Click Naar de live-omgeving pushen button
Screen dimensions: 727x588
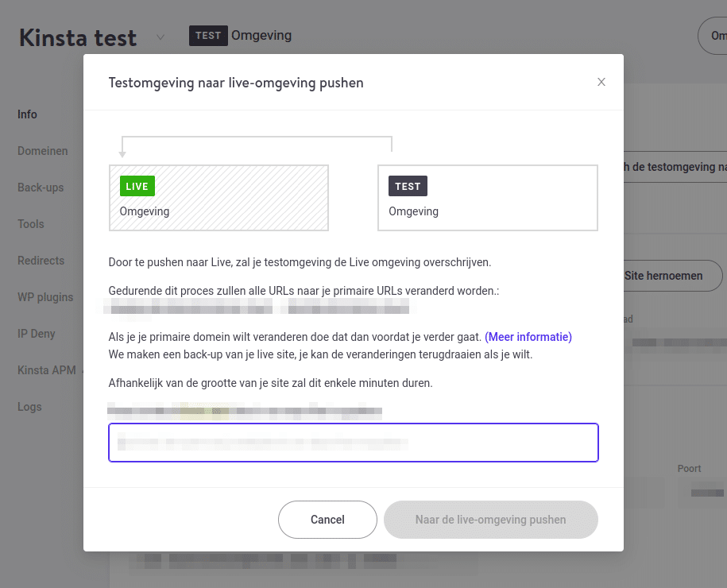pyautogui.click(x=490, y=520)
